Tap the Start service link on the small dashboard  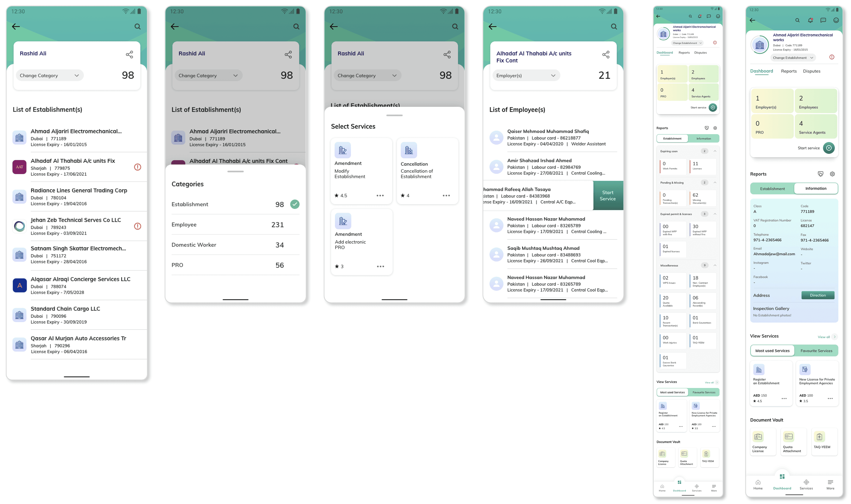pos(698,108)
